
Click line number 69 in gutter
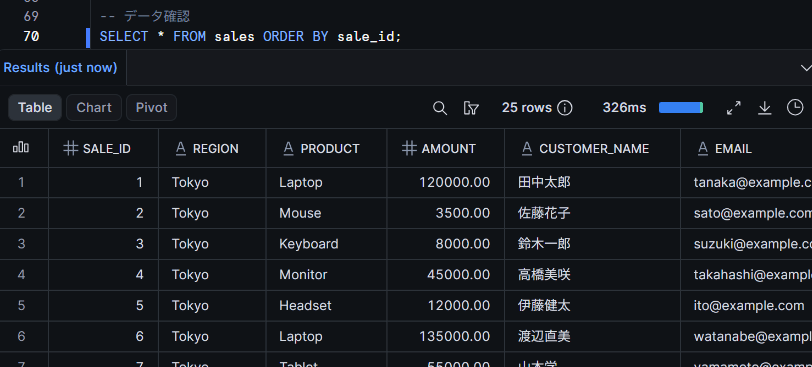[x=31, y=16]
